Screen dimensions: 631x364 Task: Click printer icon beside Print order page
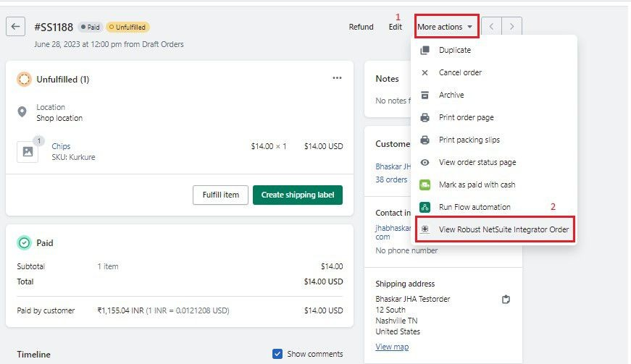pyautogui.click(x=425, y=118)
